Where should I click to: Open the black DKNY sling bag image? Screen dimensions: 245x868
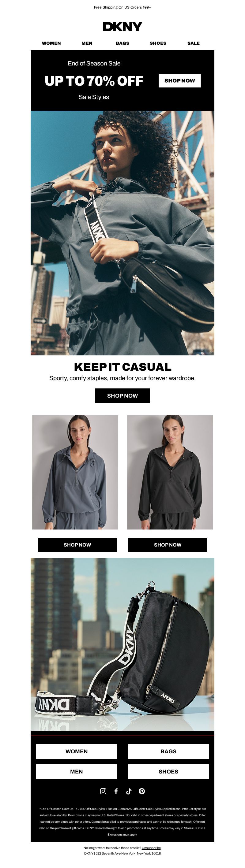[x=123, y=644]
